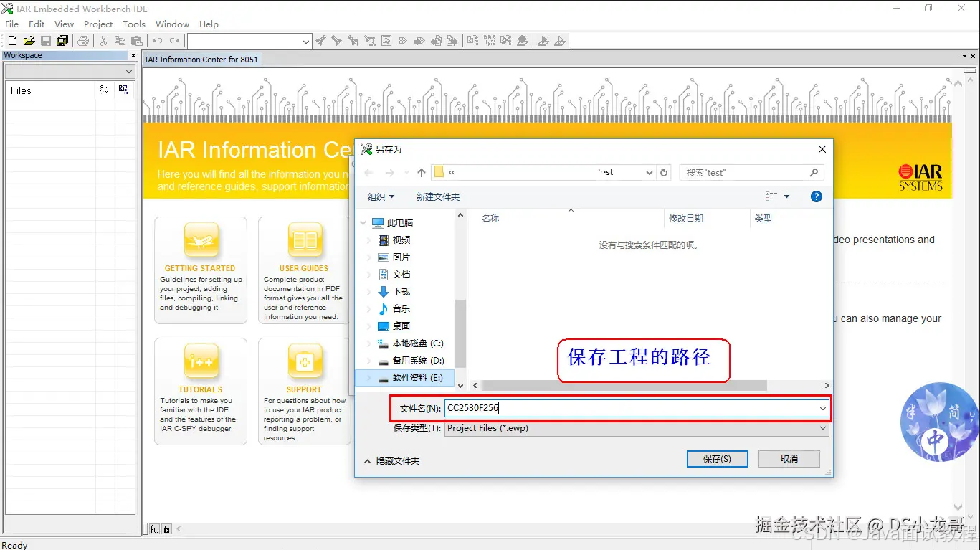Refresh the folder in save dialog
This screenshot has height=550, width=980.
[x=664, y=173]
